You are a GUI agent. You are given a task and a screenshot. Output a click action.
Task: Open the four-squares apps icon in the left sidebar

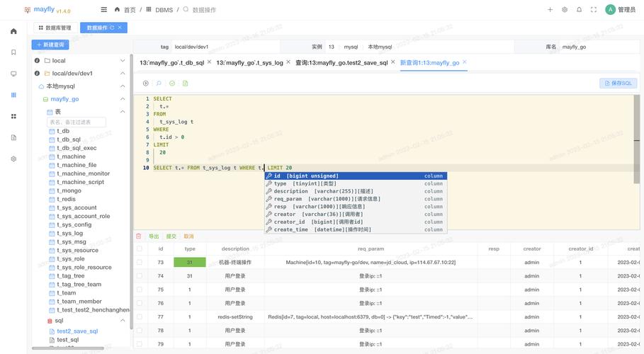pos(13,116)
